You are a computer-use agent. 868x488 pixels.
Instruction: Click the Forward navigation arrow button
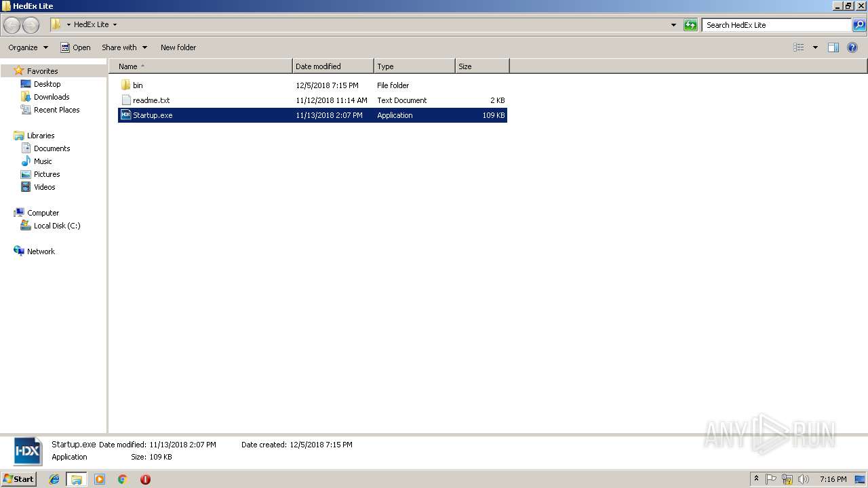[31, 25]
